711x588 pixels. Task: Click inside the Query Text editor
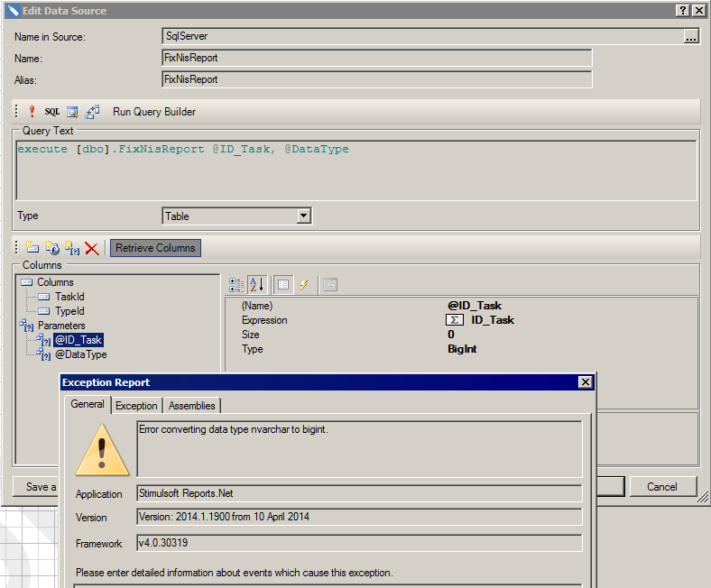tap(356, 170)
